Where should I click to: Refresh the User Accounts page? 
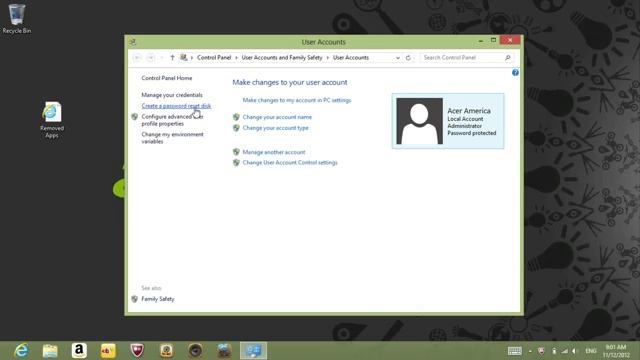click(x=408, y=58)
